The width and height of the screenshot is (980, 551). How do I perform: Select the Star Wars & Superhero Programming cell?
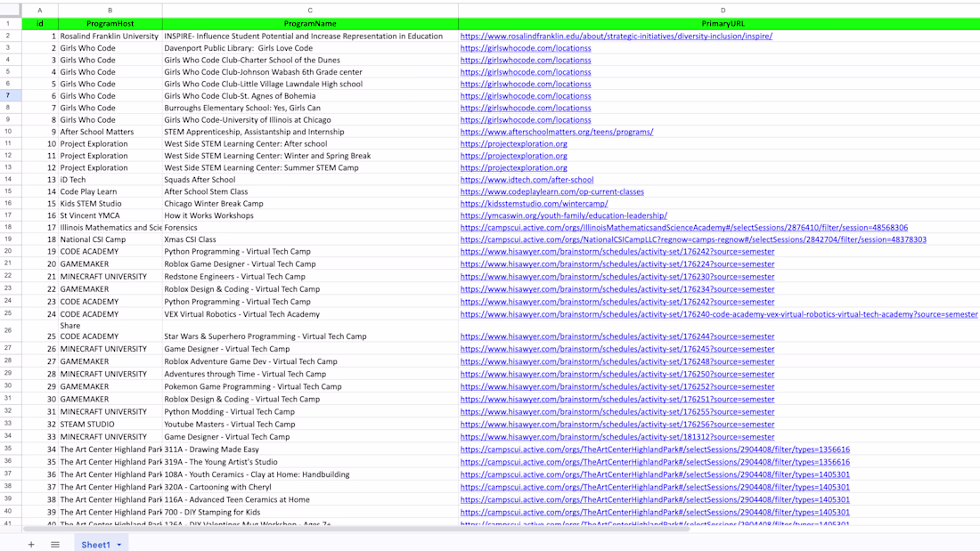tap(310, 331)
